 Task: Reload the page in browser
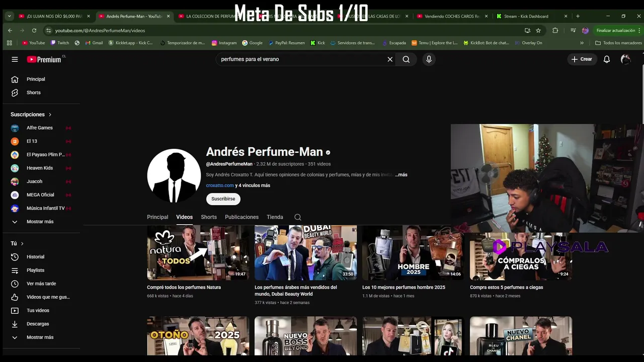pos(34,31)
